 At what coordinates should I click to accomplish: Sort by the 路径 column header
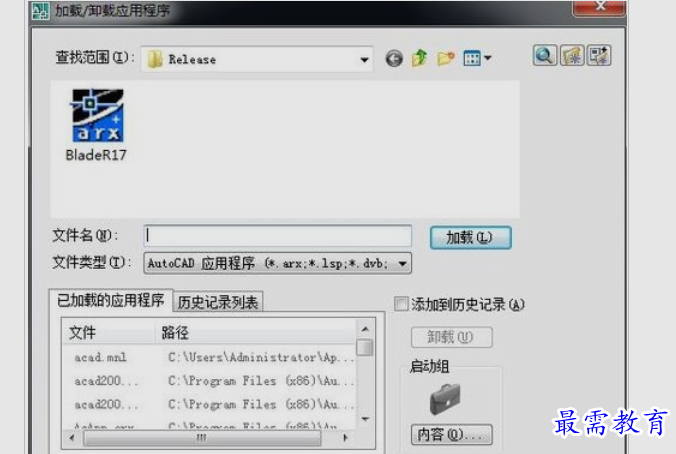[256, 332]
